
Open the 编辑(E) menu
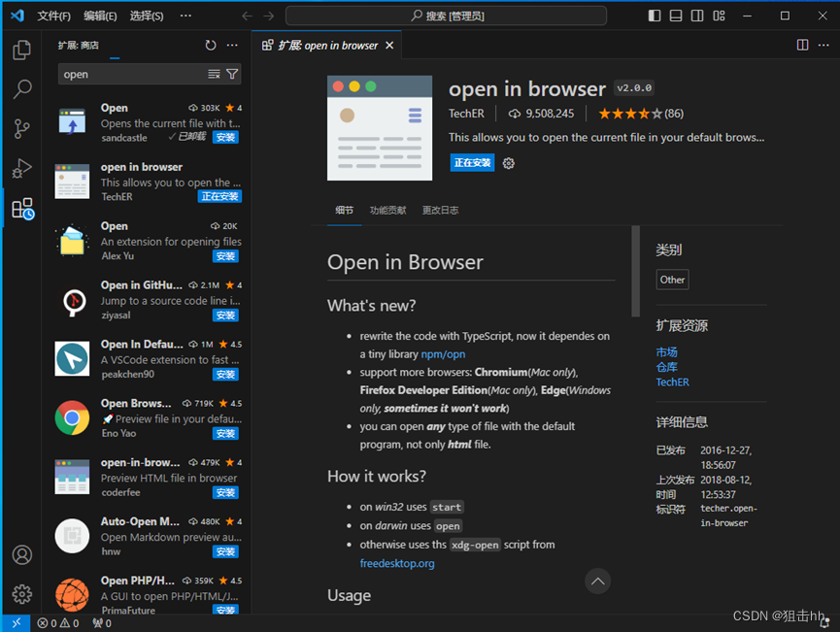pos(100,17)
